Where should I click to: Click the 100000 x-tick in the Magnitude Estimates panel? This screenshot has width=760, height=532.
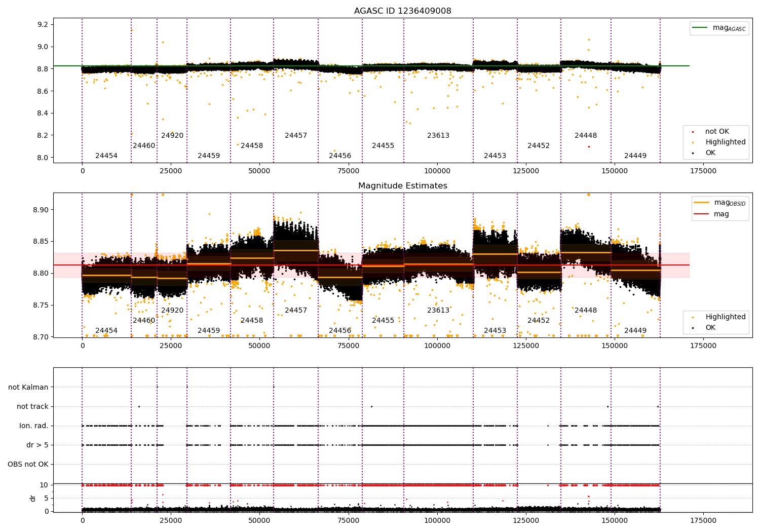coord(437,346)
